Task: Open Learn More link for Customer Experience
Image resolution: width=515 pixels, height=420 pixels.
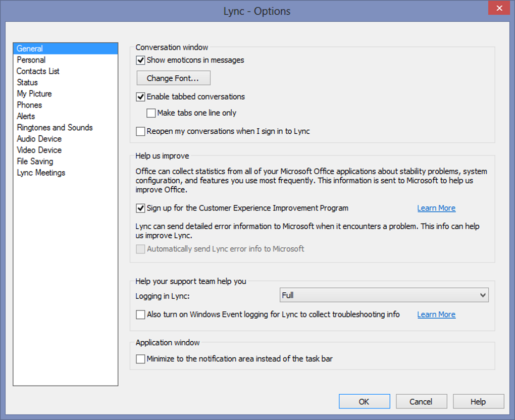Action: (436, 208)
